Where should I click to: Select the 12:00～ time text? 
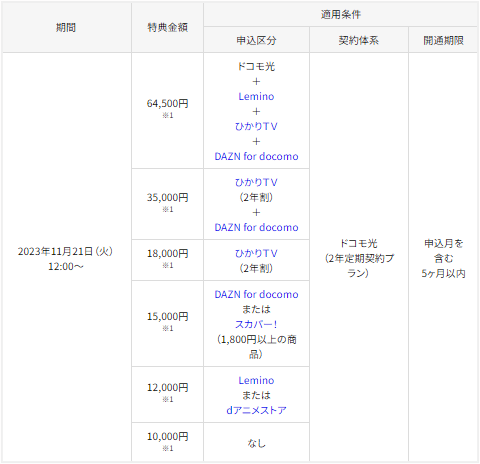tap(65, 266)
